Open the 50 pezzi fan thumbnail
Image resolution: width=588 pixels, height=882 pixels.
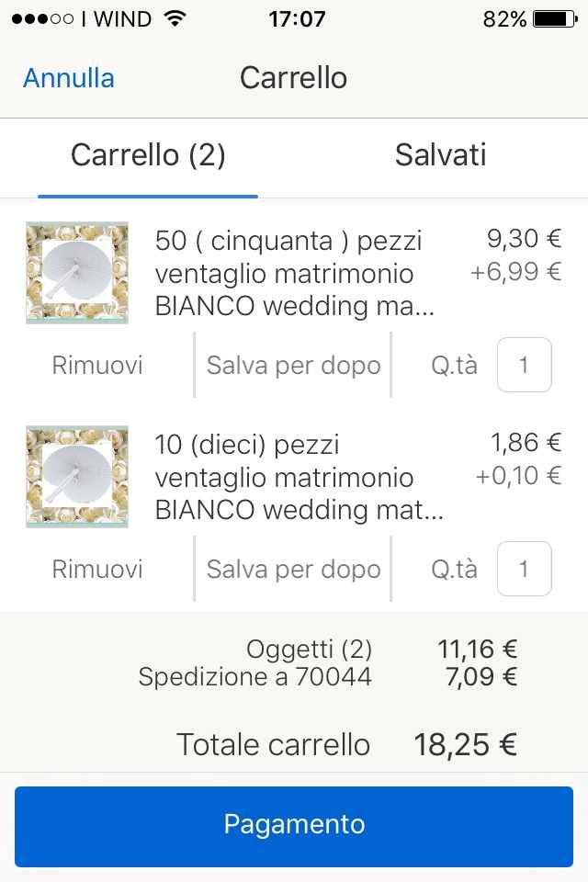(77, 273)
